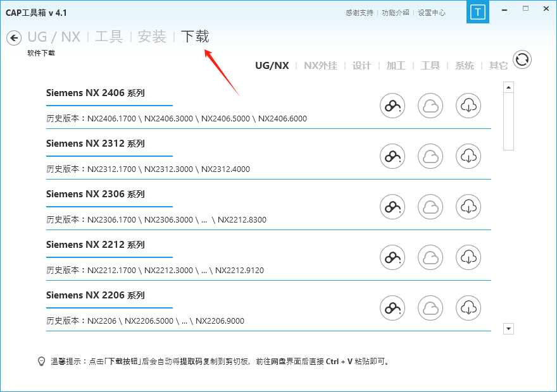Open the 设计 category
This screenshot has height=392, width=557.
(x=361, y=65)
